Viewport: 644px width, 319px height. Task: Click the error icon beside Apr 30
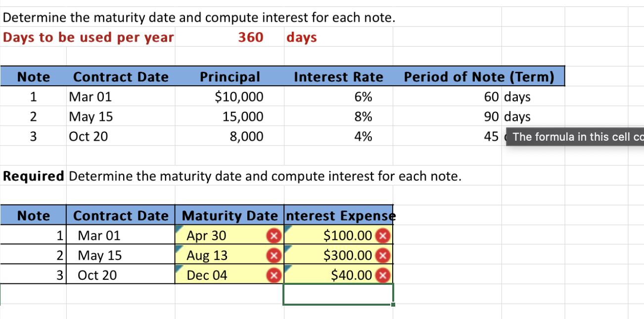pyautogui.click(x=274, y=236)
